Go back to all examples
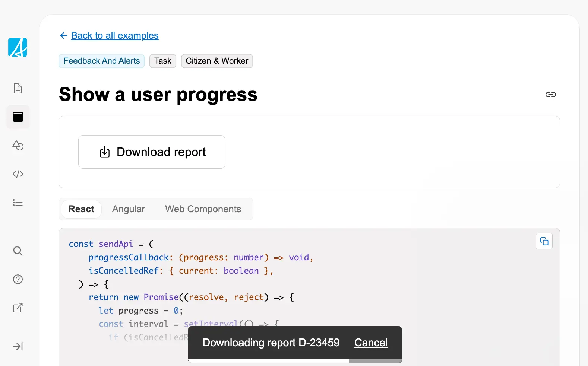The width and height of the screenshot is (588, 366). point(114,35)
